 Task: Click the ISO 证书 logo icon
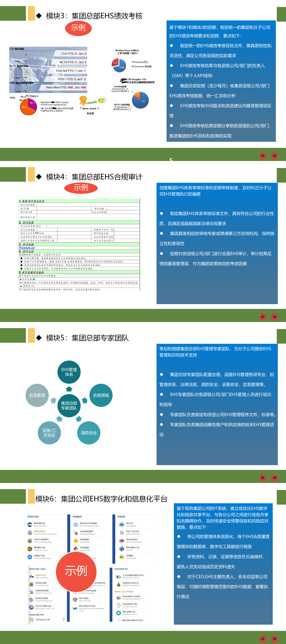coord(122,524)
